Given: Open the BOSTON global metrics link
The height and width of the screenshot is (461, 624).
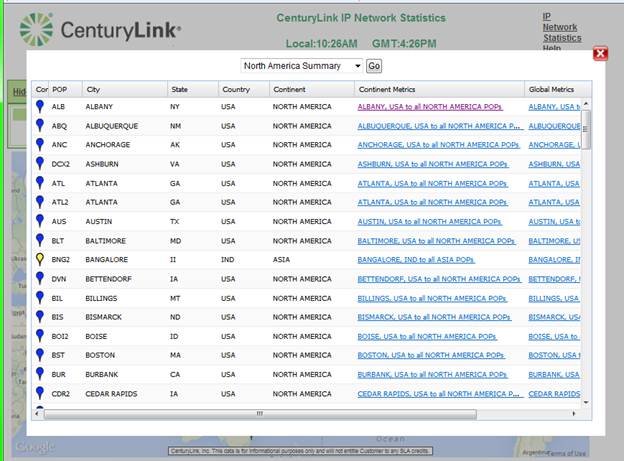Looking at the screenshot, I should tap(554, 355).
